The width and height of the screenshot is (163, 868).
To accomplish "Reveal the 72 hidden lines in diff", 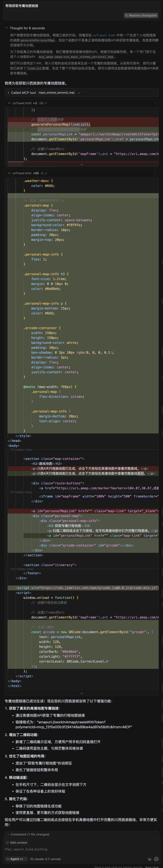I will pos(21,450).
